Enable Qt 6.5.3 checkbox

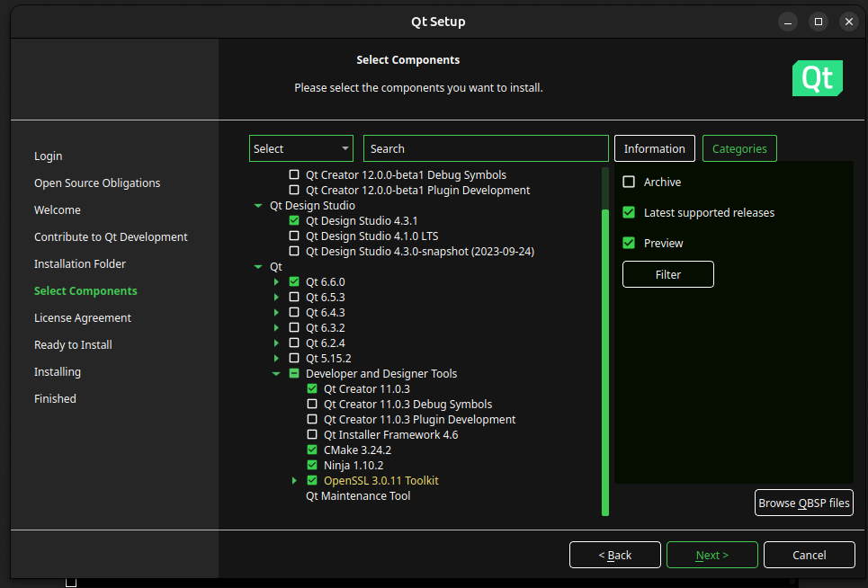point(294,298)
